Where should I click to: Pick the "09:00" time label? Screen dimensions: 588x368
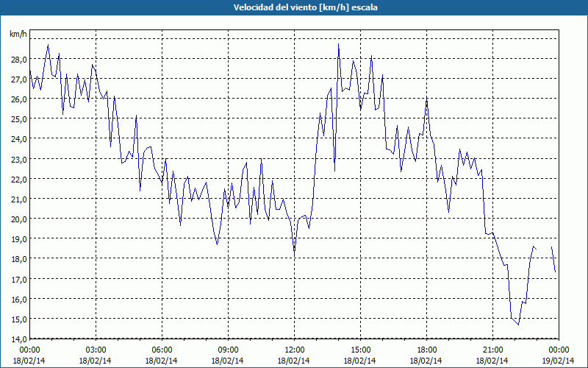point(228,350)
